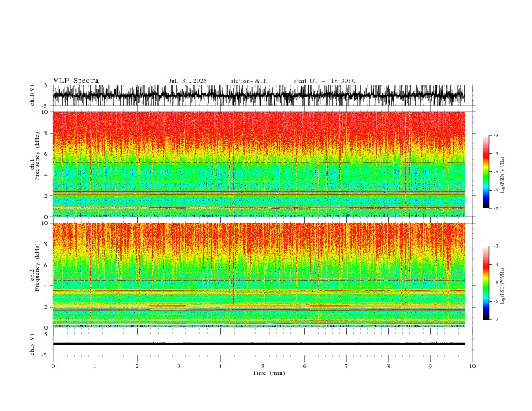The height and width of the screenshot is (411, 532).
Task: Click ch.1 "Frequency (kHz)" axis label
Action: pyautogui.click(x=37, y=156)
